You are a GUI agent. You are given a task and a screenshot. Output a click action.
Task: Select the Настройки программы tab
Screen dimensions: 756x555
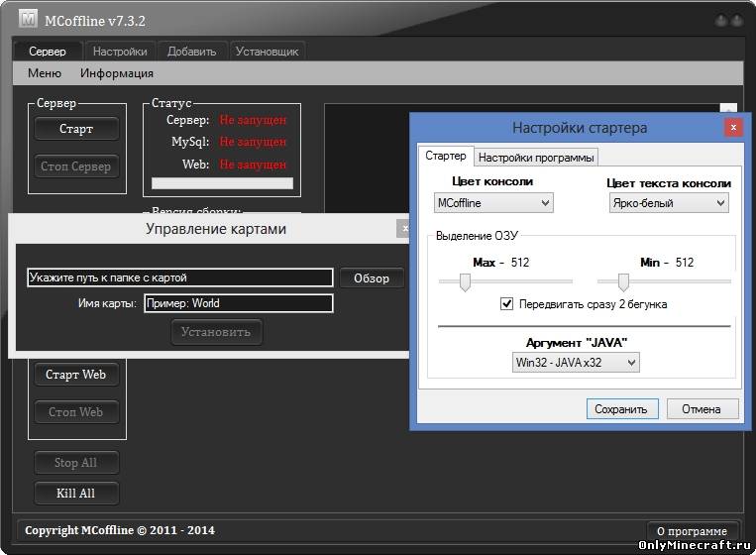536,157
